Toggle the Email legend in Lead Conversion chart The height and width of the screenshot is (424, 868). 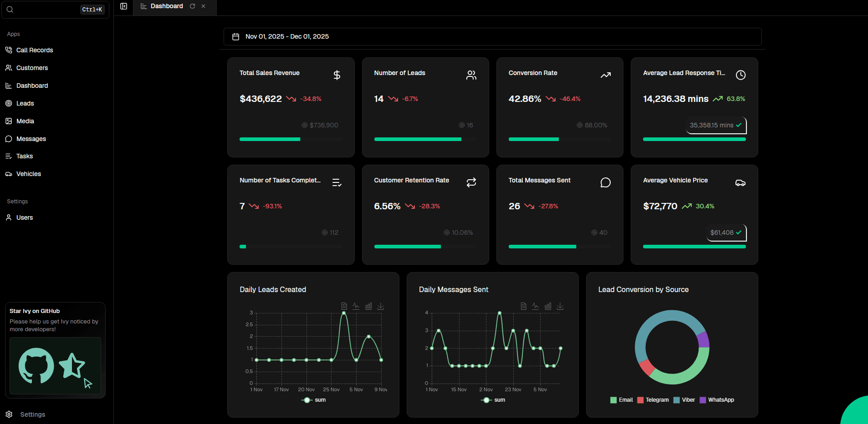[621, 400]
